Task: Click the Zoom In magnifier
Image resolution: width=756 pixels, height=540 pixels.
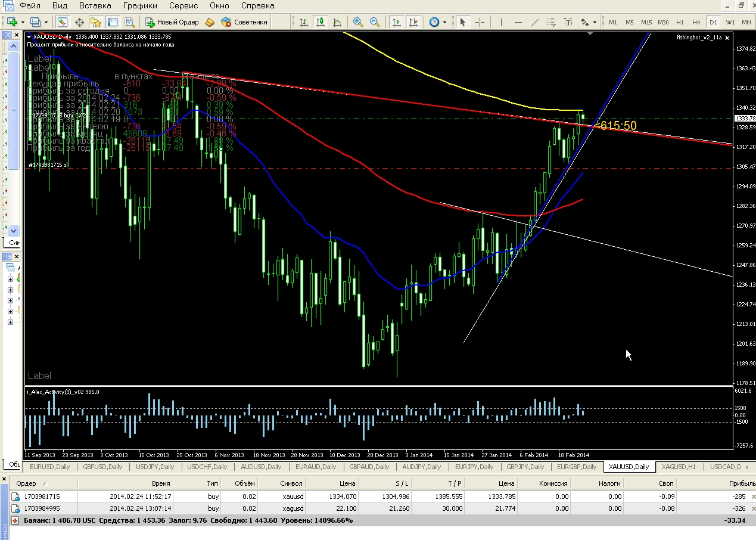Action: [x=358, y=22]
